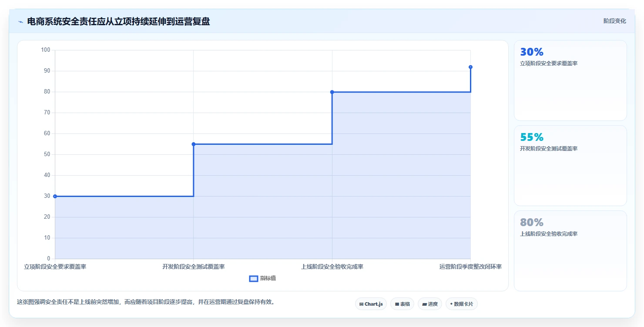Click the 30% value card
644x327 pixels.
[x=570, y=80]
